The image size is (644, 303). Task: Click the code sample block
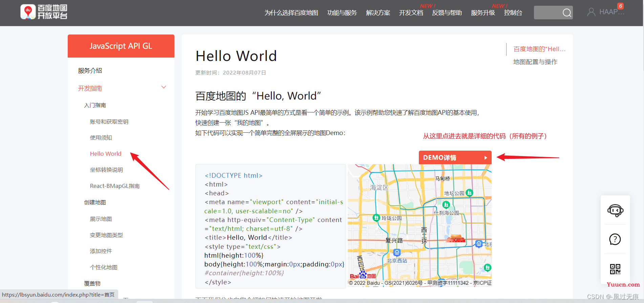pos(271,226)
